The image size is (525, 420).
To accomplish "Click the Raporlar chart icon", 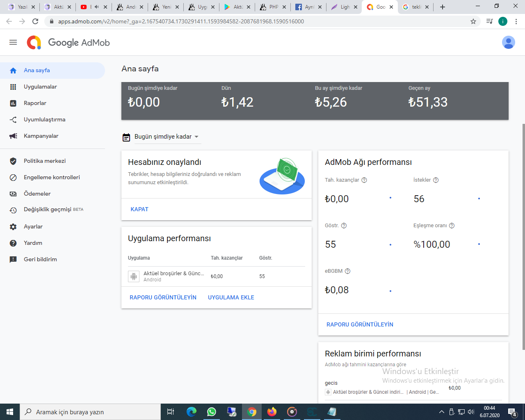I will click(13, 103).
